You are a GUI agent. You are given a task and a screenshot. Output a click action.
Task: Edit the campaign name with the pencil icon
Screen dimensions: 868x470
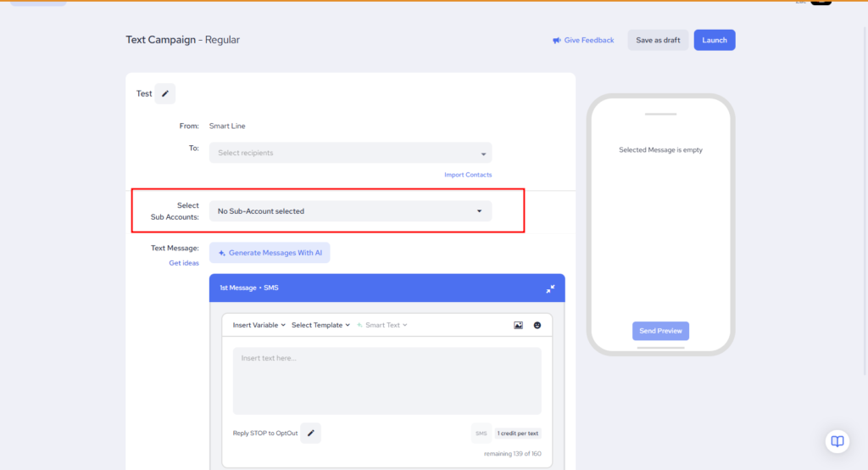[165, 93]
